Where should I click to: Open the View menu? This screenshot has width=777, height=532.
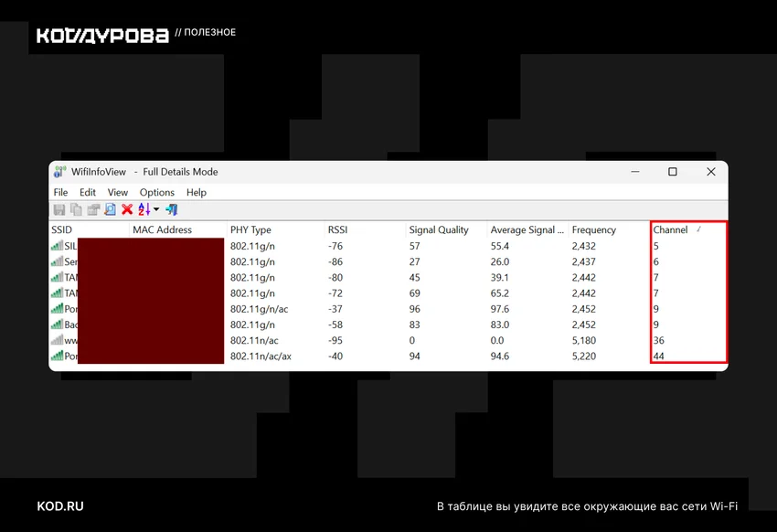[x=117, y=192]
